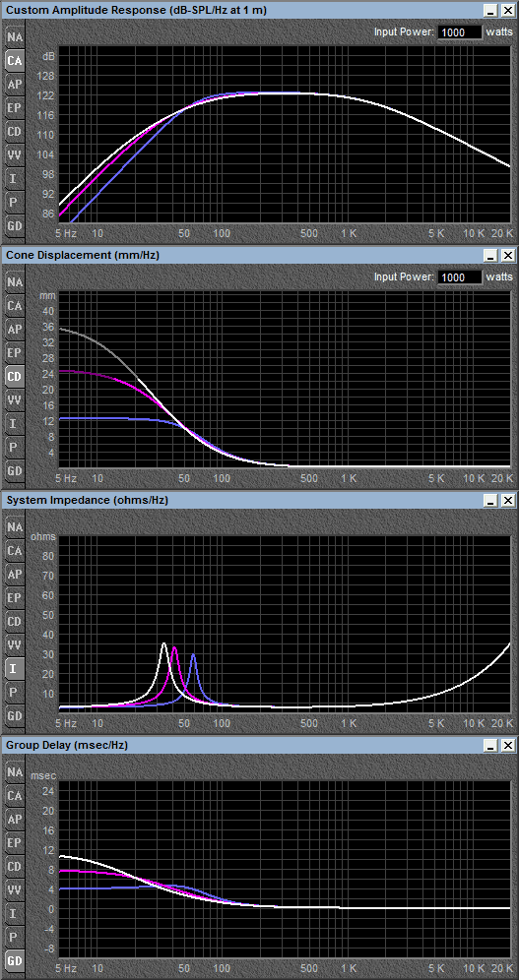Select CD tab in Group Delay window
519x980 pixels.
click(15, 867)
